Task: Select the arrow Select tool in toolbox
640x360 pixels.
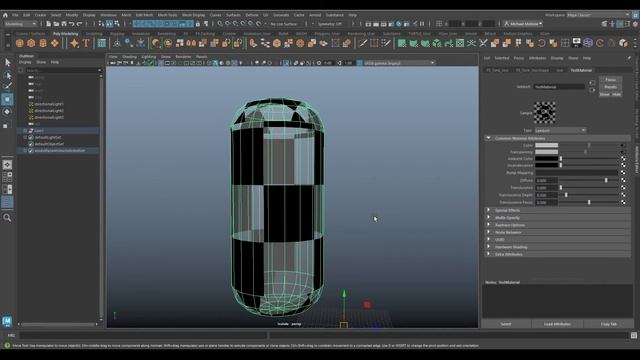Action: point(7,62)
